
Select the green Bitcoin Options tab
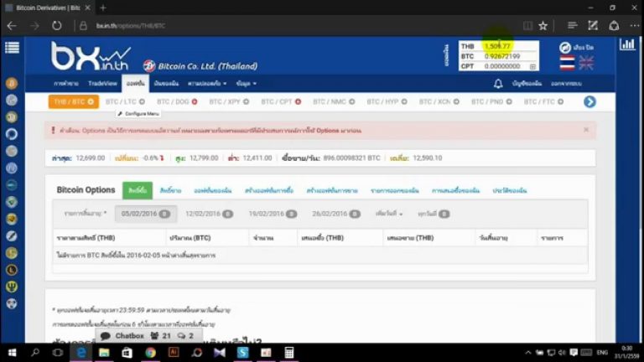click(138, 190)
